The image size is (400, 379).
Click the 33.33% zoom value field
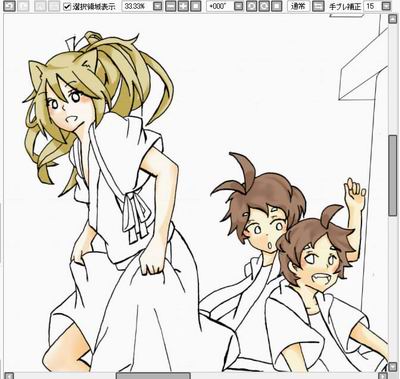tap(137, 6)
